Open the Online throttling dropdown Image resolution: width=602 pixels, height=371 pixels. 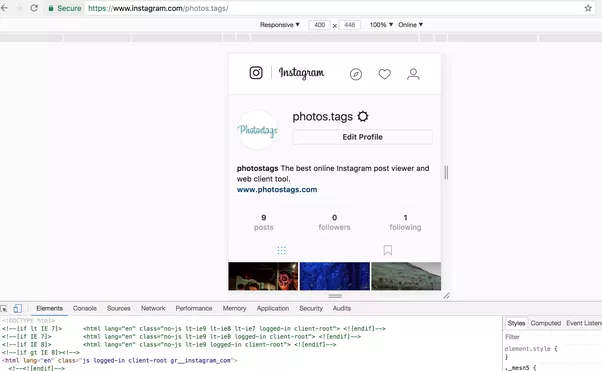pos(410,25)
